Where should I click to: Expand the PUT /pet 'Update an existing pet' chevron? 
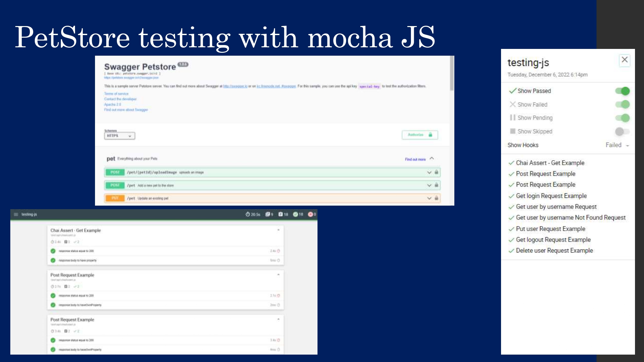tap(429, 198)
